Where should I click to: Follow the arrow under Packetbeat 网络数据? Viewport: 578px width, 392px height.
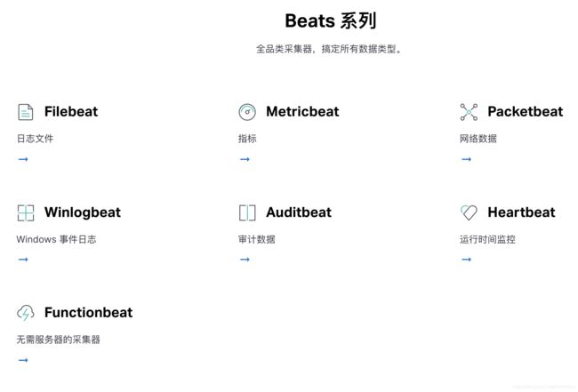[466, 159]
